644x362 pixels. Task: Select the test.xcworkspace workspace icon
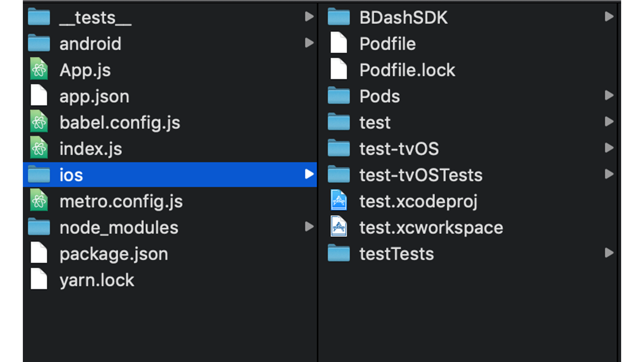coord(339,227)
